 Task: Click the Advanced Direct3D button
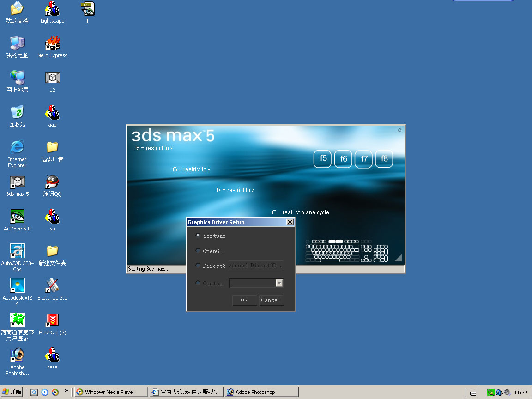[x=256, y=266]
